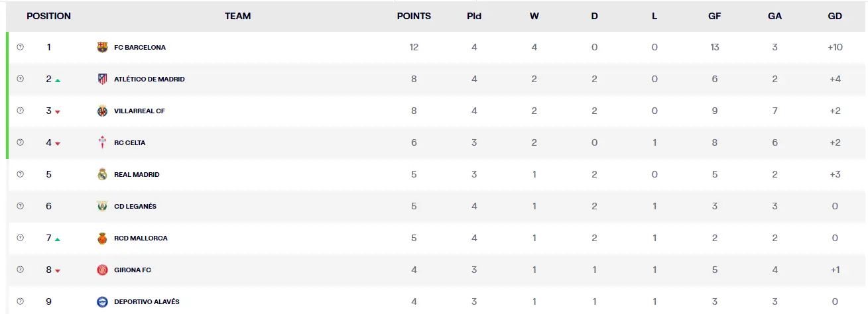868x314 pixels.
Task: Click the RC Celta crest icon
Action: coord(102,142)
